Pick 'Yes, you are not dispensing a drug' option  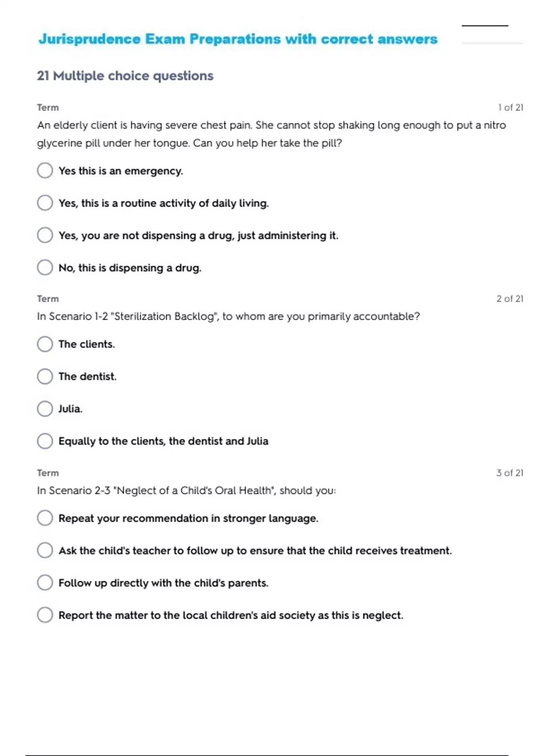[45, 235]
